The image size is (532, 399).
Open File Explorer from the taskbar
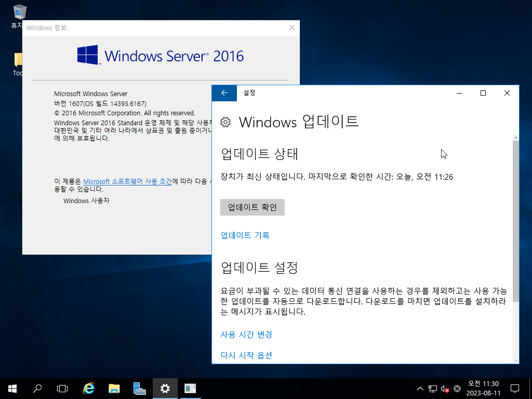[x=114, y=389]
